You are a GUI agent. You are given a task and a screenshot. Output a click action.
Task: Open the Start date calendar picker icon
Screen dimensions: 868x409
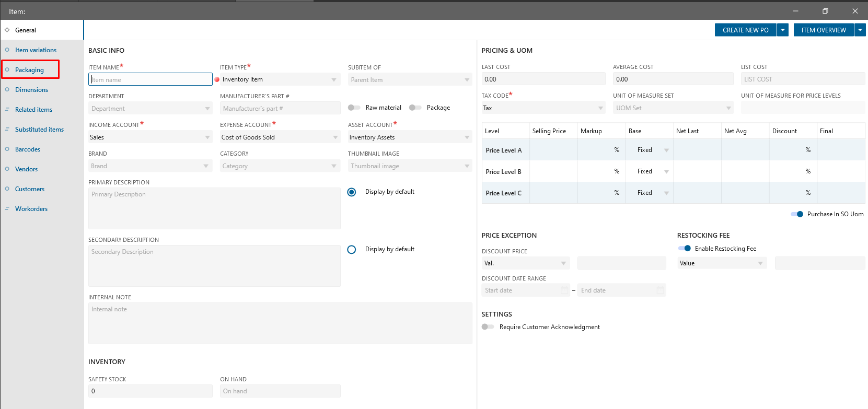tap(564, 290)
